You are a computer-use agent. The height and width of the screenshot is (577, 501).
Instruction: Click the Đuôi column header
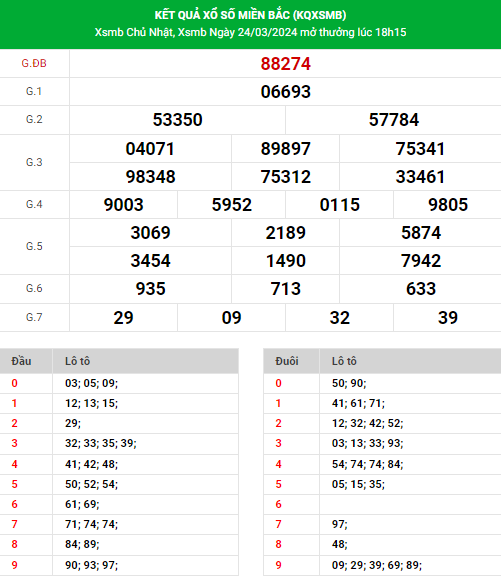coord(287,361)
